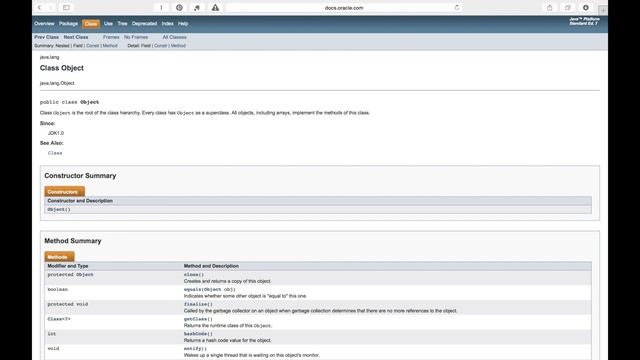Open the finalize() method link
The height and width of the screenshot is (360, 640).
point(198,304)
